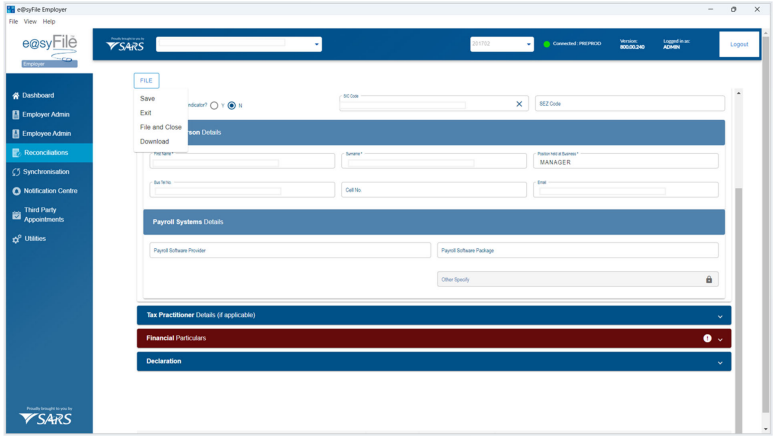The image size is (778, 437).
Task: Click the Logout button
Action: click(x=738, y=44)
